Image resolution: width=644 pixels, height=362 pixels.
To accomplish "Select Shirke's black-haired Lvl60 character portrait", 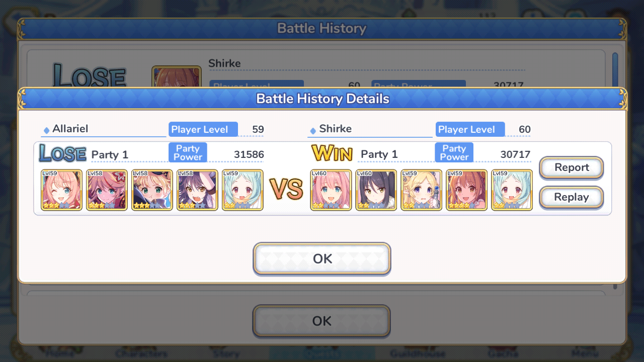I will click(x=376, y=190).
